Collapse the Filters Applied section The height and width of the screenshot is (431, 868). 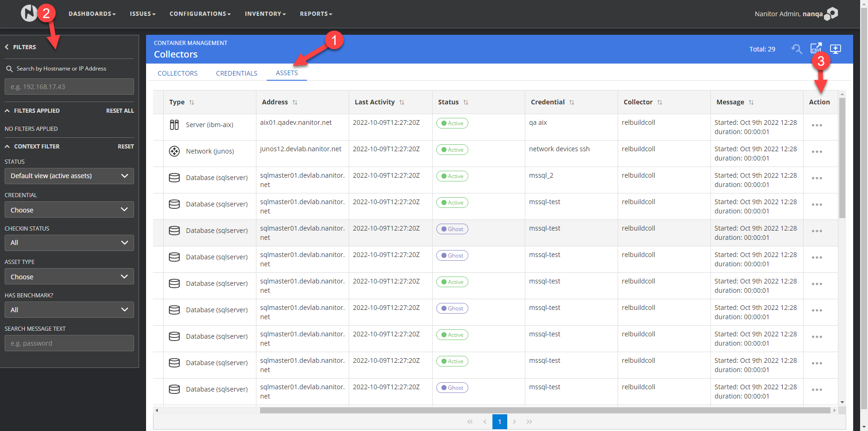(7, 111)
